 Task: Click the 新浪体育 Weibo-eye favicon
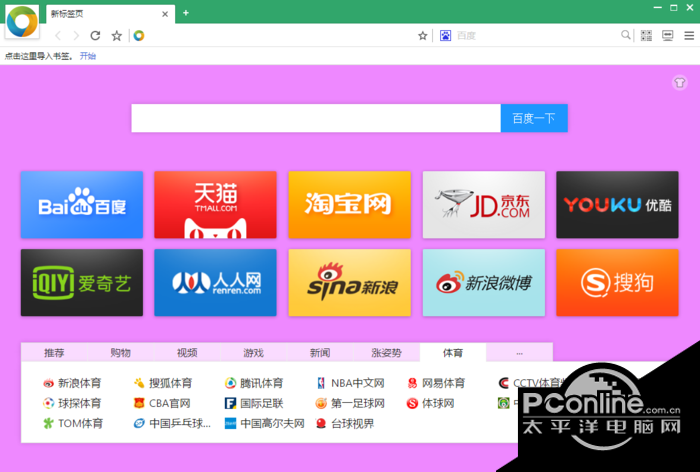pos(48,383)
